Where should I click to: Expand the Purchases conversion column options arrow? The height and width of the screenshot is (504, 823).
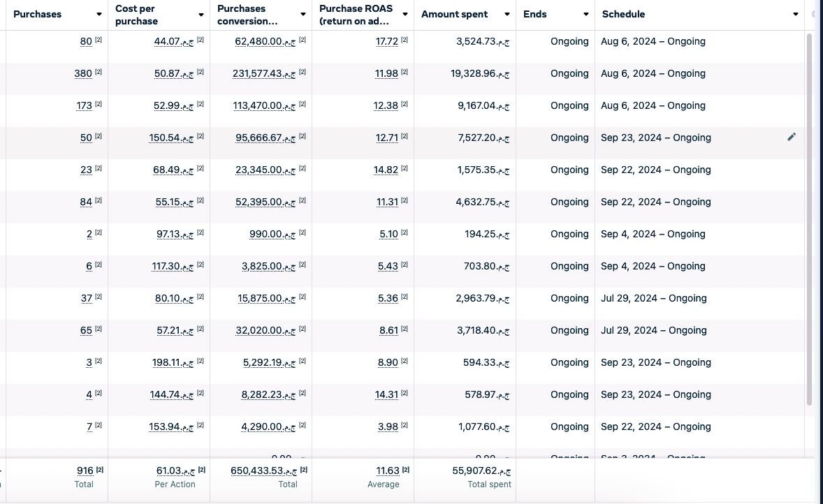303,15
